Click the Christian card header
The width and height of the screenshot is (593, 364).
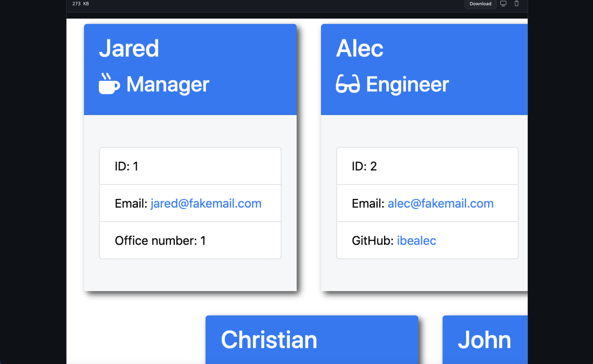(312, 340)
